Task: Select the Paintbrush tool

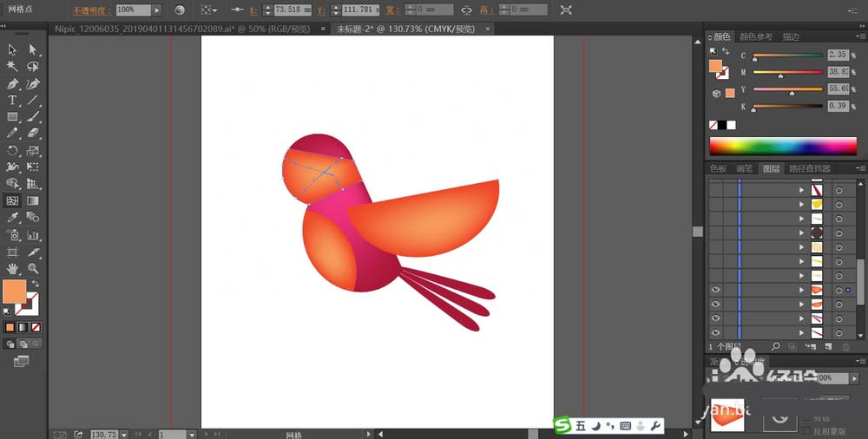Action: (x=33, y=117)
